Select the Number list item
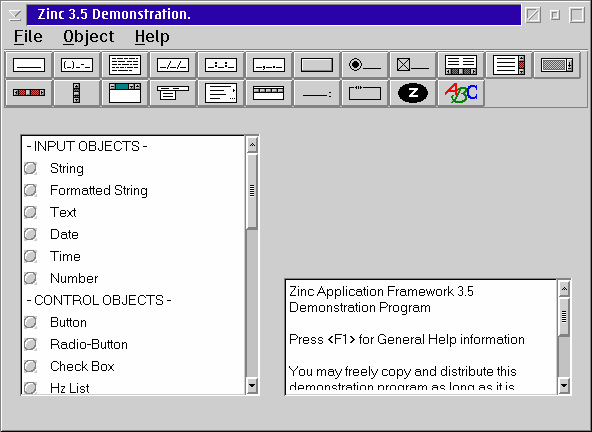Screen dimensions: 592x432 point(134,278)
